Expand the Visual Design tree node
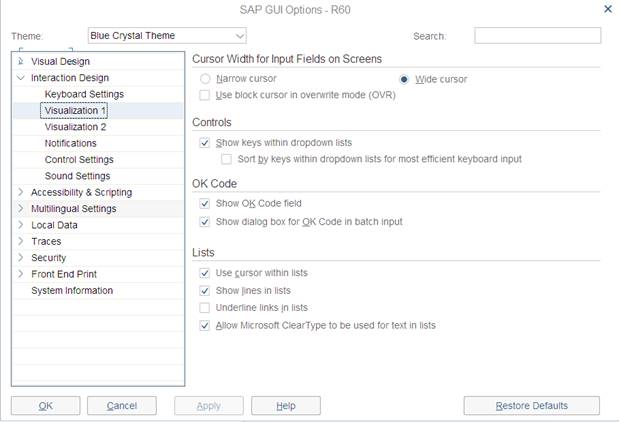Screen dimensions: 619x422 point(21,61)
